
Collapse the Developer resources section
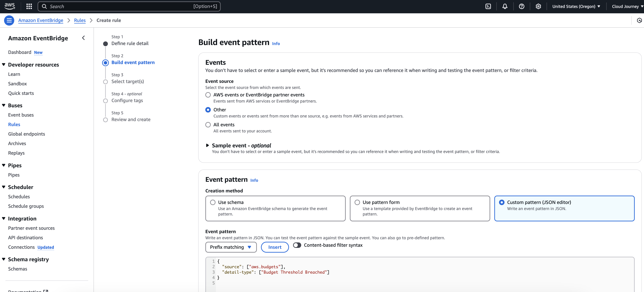click(4, 65)
